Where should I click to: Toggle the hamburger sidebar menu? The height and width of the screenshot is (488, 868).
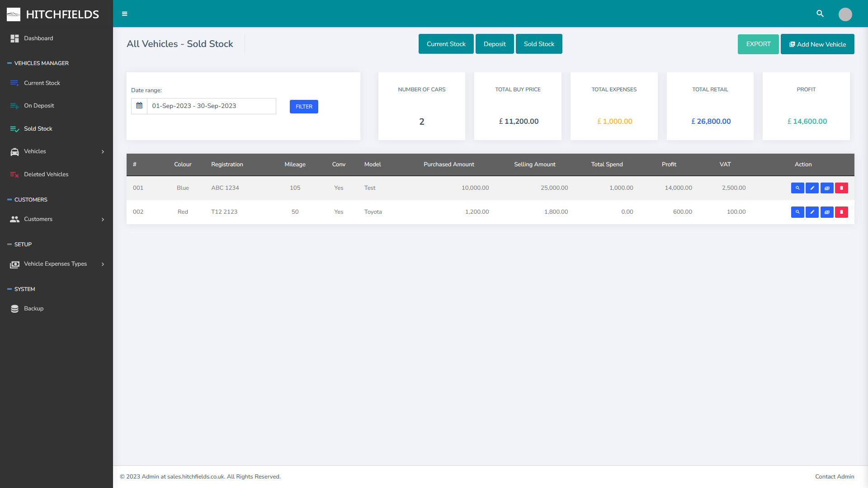125,14
